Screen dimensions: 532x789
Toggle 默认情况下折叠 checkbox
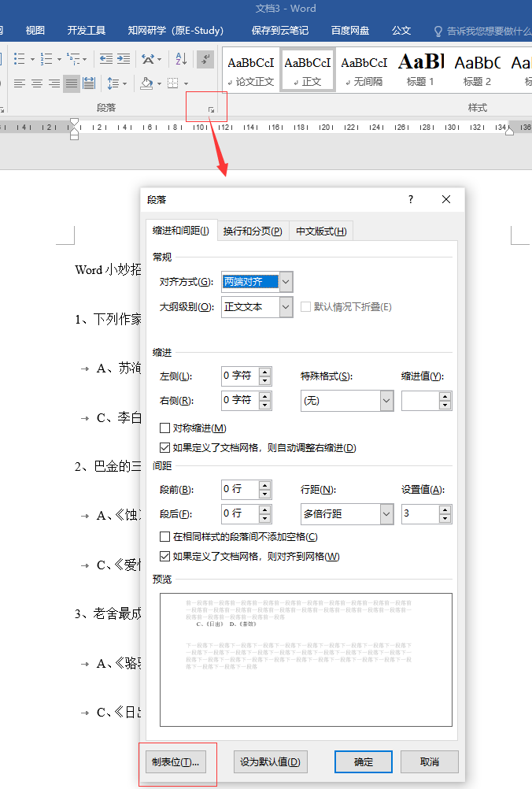click(305, 307)
